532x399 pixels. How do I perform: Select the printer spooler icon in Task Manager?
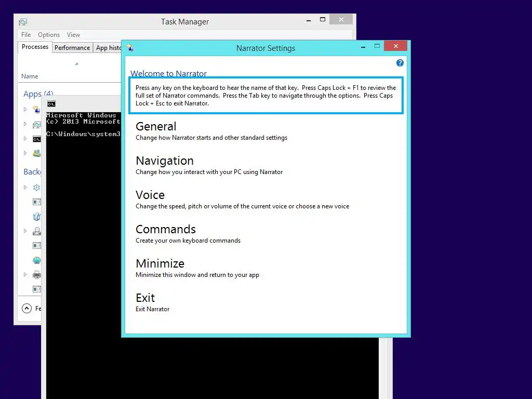37,274
